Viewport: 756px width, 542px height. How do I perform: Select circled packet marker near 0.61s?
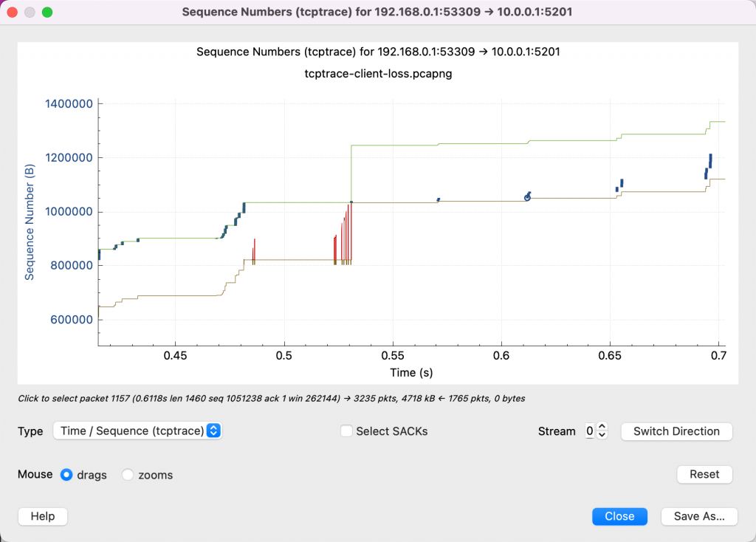527,198
